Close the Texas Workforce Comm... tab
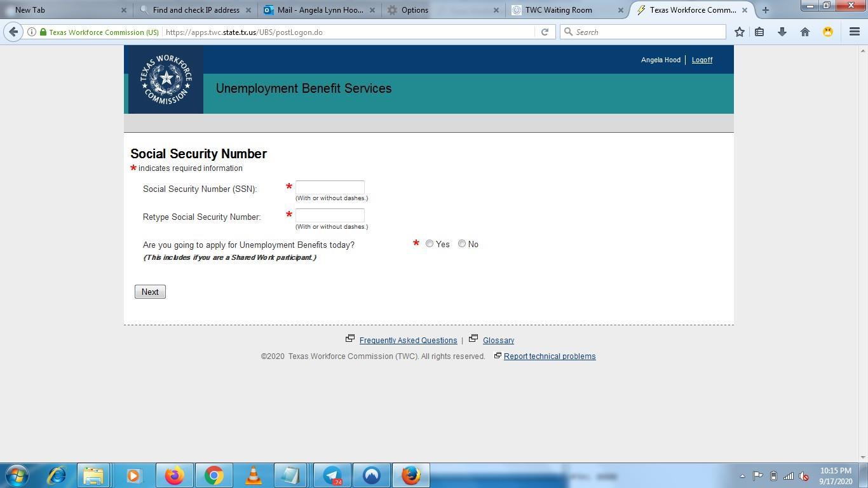 coord(745,10)
